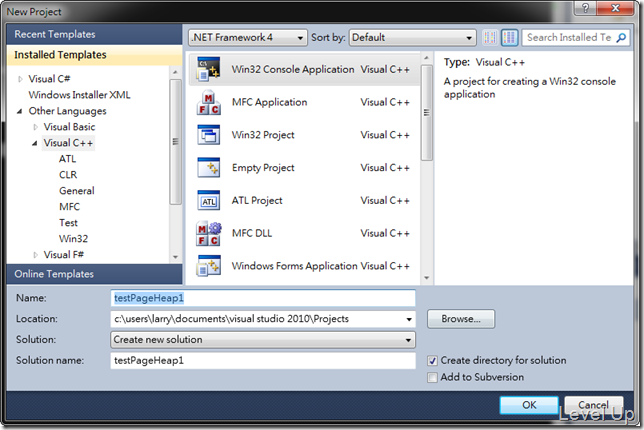Switch to medium icons view
644x430 pixels.
[509, 37]
